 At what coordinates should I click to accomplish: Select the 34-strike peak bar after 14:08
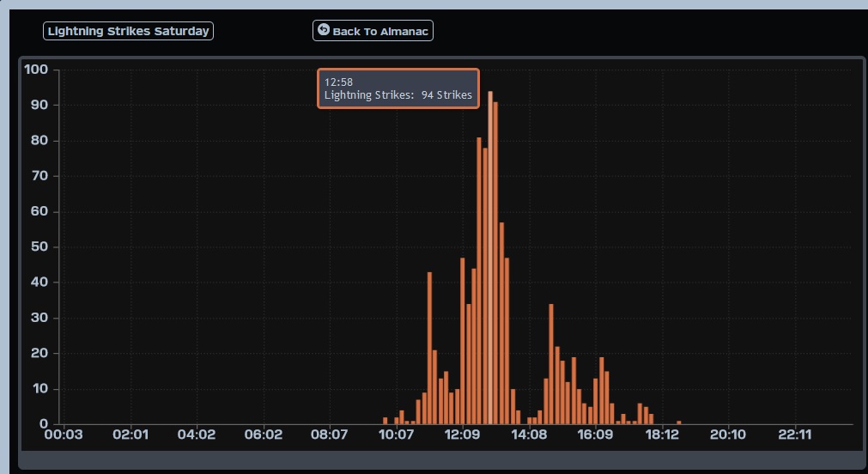tap(551, 365)
